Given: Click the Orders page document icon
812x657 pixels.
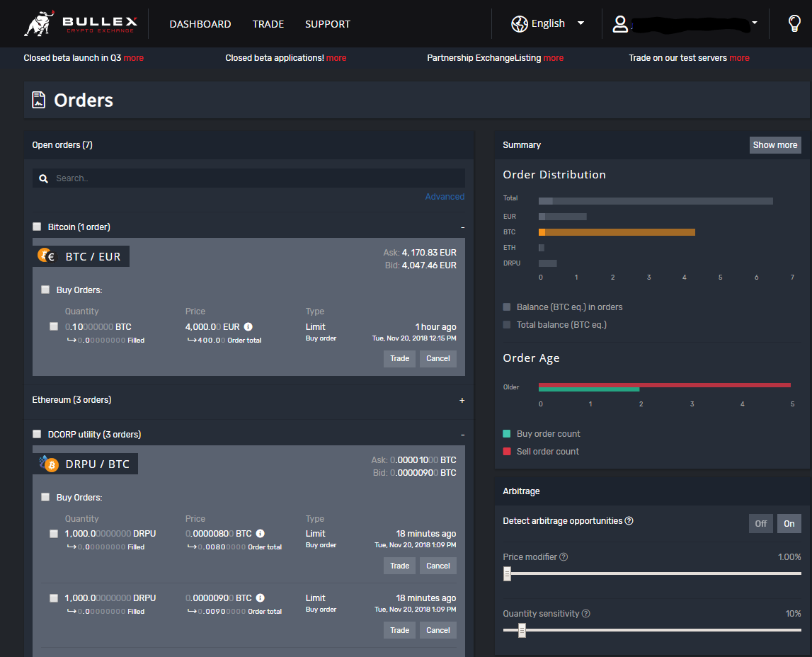Looking at the screenshot, I should (39, 99).
